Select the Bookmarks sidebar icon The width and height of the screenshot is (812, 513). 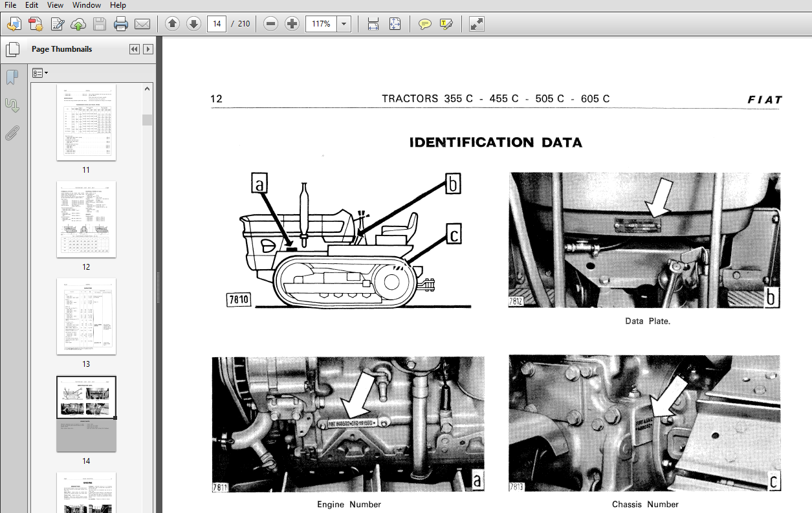pyautogui.click(x=12, y=78)
